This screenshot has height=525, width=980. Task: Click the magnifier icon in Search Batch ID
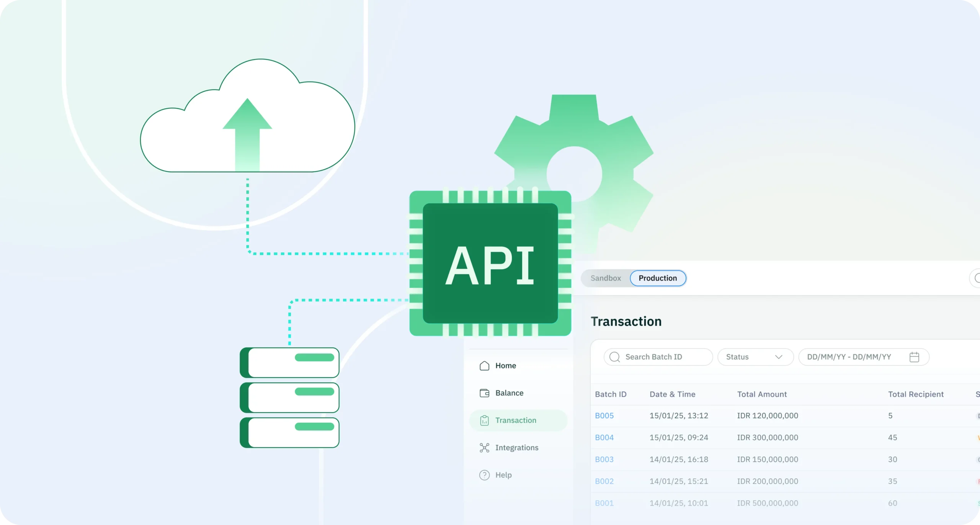click(x=614, y=357)
